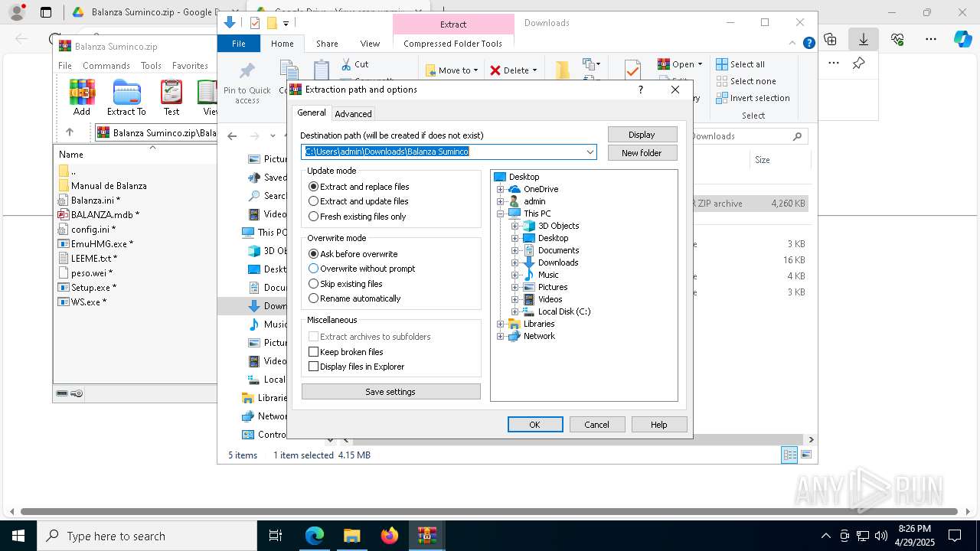This screenshot has height=551, width=980.
Task: Open the Move to dropdown in ribbon
Action: point(452,70)
